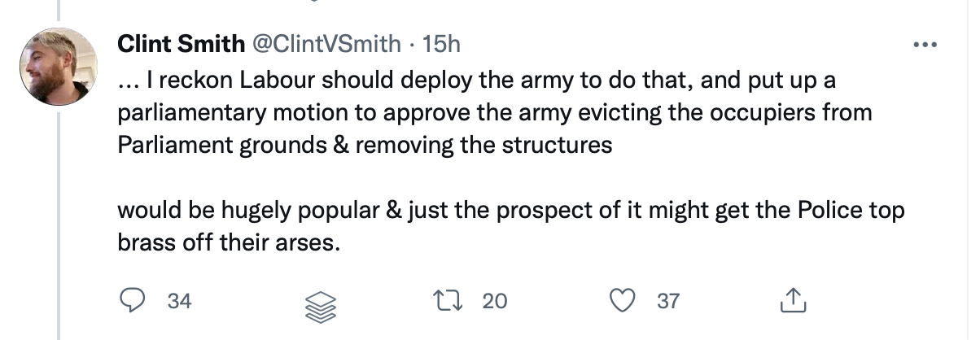Click the reply count 34
Image resolution: width=980 pixels, height=340 pixels.
[179, 301]
